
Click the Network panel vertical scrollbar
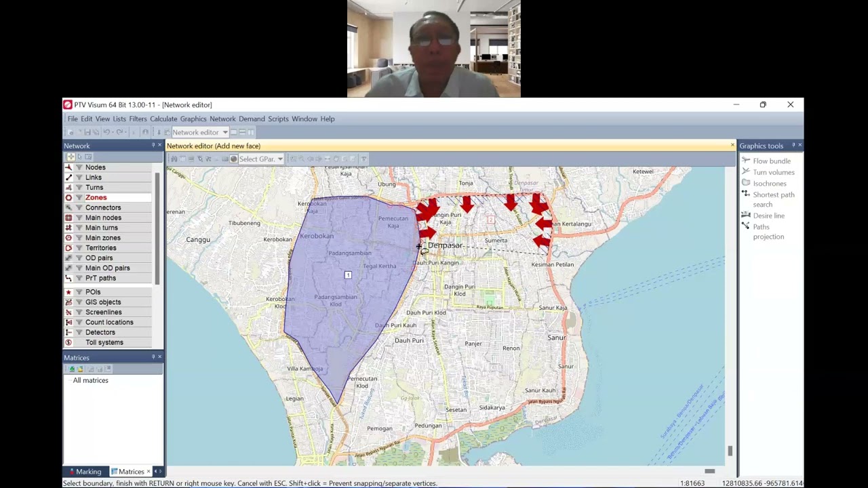coord(157,227)
